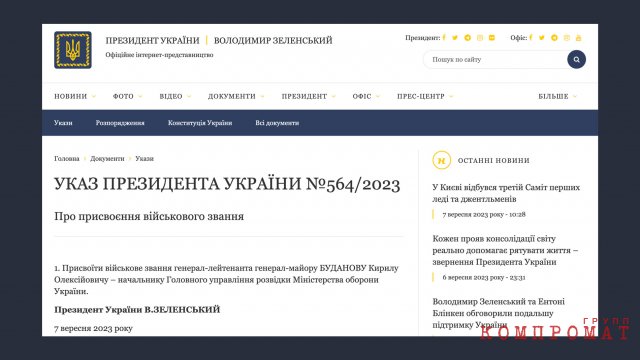Go to Укази breadcrumb link

click(x=144, y=158)
